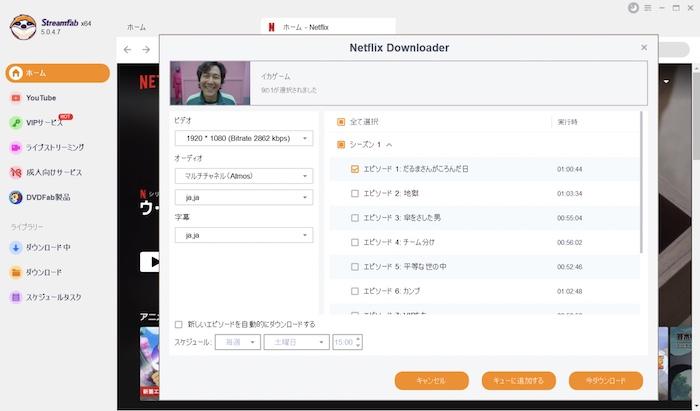The image size is (700, 411).
Task: Click the live streaming camera icon
Action: (x=16, y=148)
